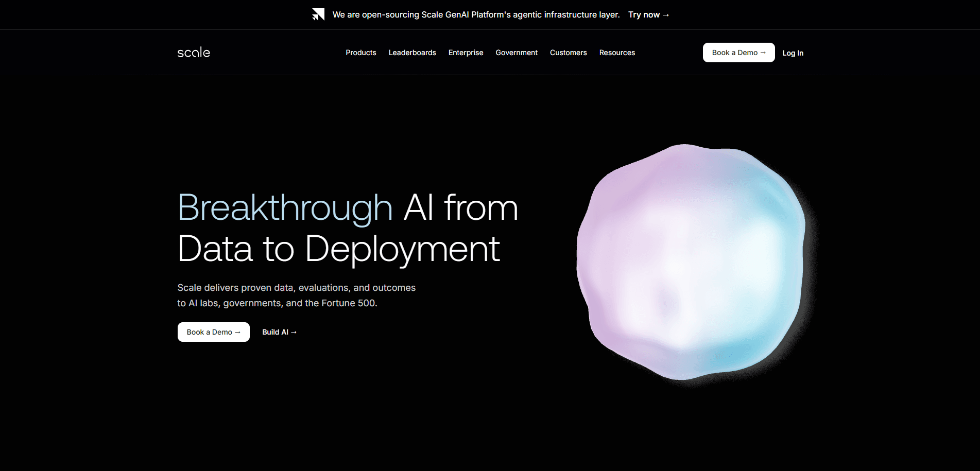The image size is (980, 471).
Task: Click the line mentioning the Fortune 500
Action: click(x=277, y=303)
